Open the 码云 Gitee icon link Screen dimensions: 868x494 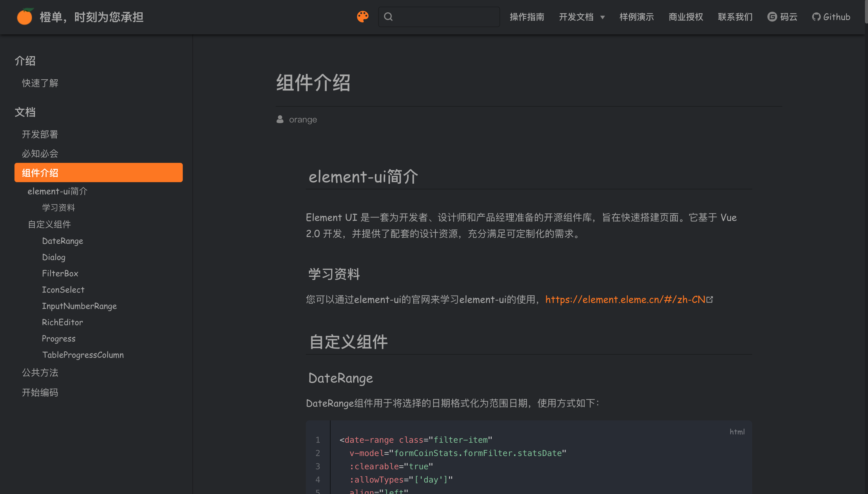(x=772, y=17)
